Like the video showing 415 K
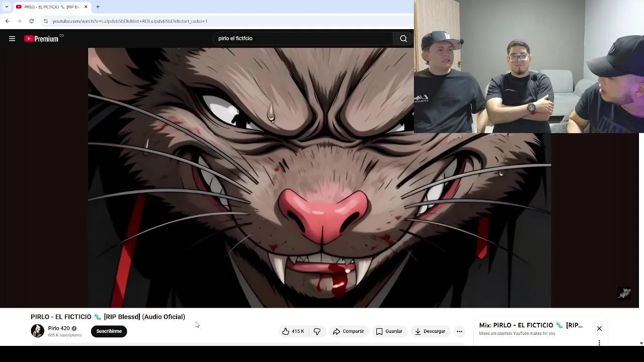 pos(293,331)
